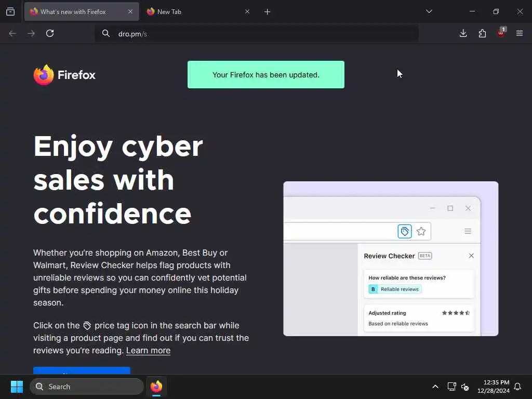
Task: Close the What's new with Firefox tab
Action: point(130,11)
